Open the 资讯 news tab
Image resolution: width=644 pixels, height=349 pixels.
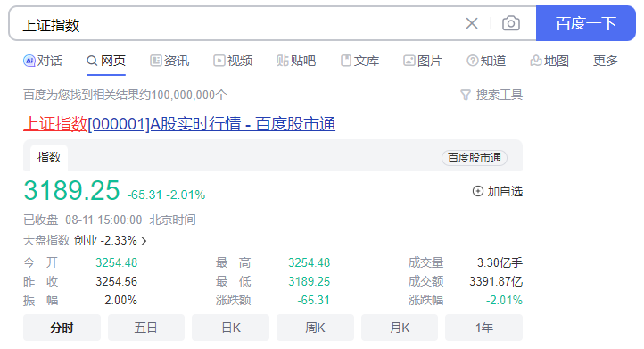169,61
